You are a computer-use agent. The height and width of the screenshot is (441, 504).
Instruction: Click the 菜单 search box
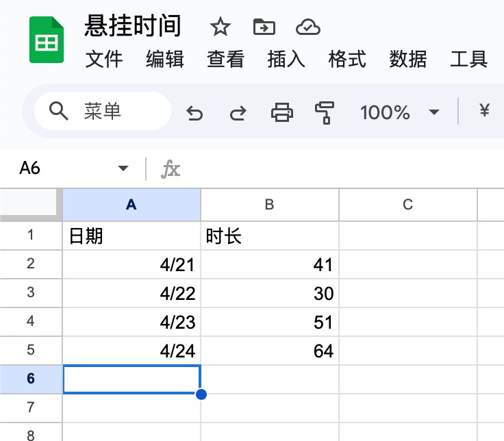[x=103, y=111]
